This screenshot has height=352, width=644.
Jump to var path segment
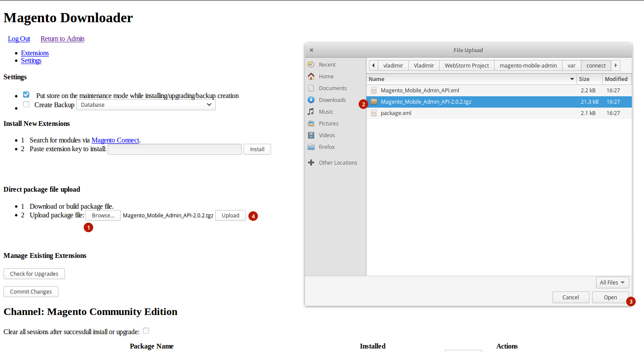click(x=572, y=65)
